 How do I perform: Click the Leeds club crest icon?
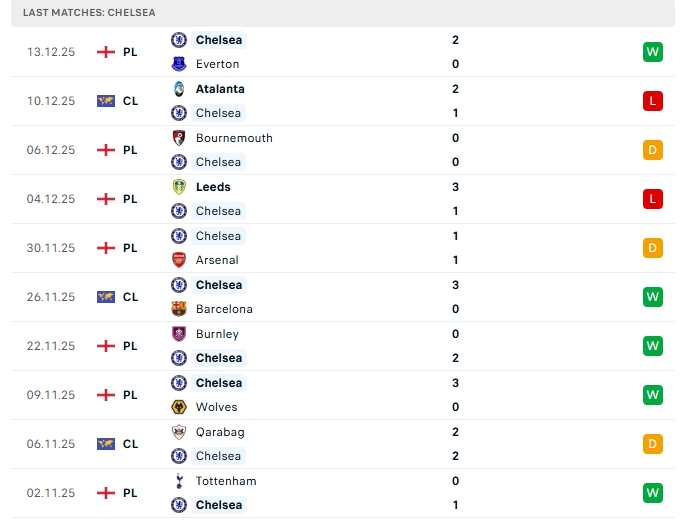click(179, 187)
